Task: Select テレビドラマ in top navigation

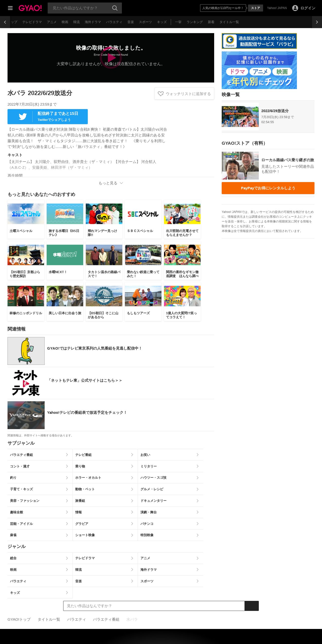Action: tap(32, 22)
